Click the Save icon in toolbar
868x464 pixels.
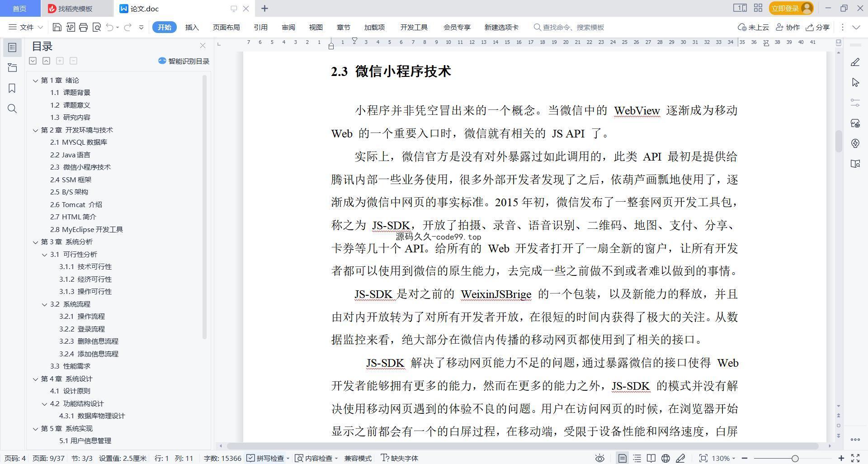(x=57, y=27)
